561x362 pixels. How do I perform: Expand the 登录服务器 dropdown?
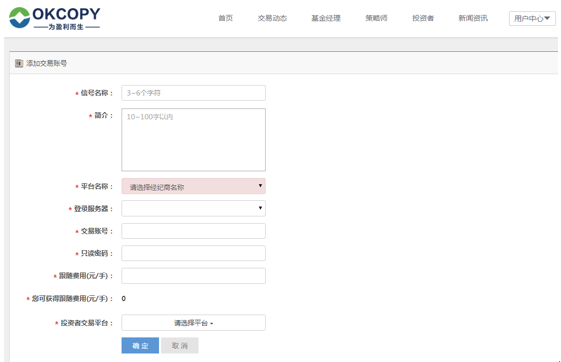tap(194, 209)
